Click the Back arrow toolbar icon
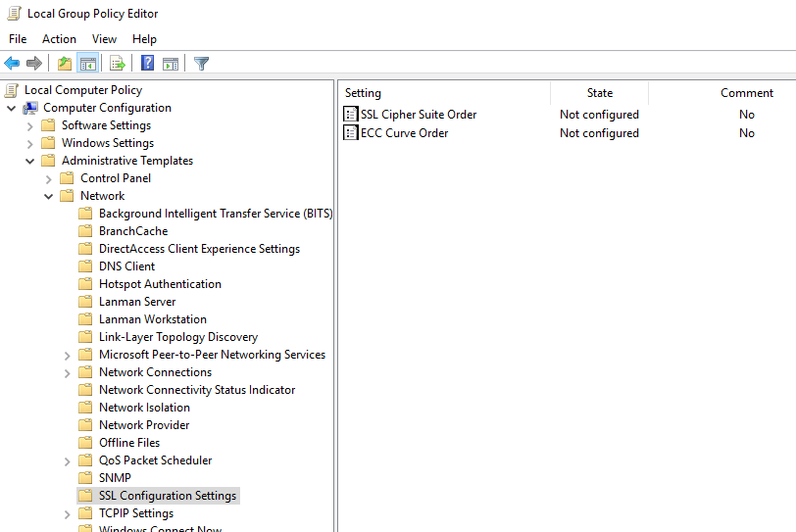 pyautogui.click(x=12, y=64)
